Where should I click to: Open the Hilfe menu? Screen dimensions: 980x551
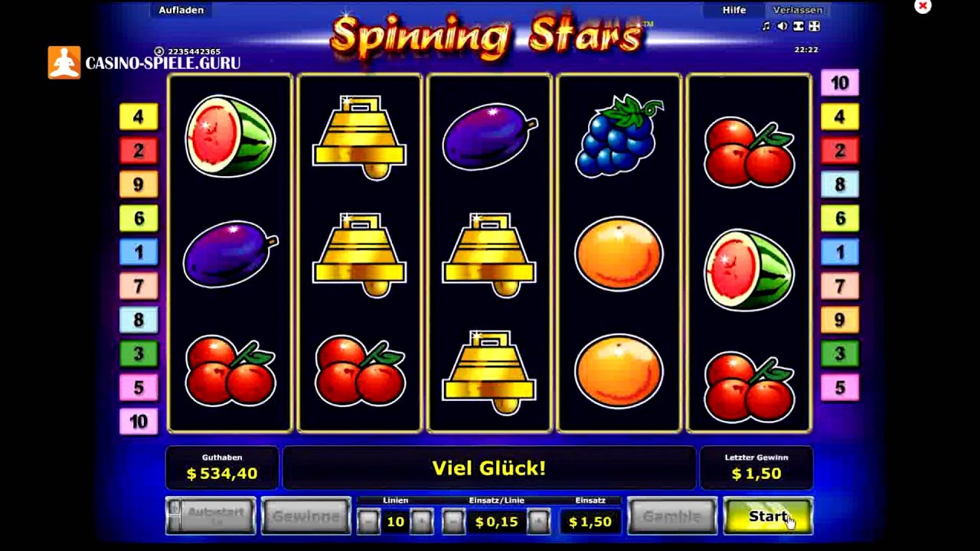(x=734, y=10)
